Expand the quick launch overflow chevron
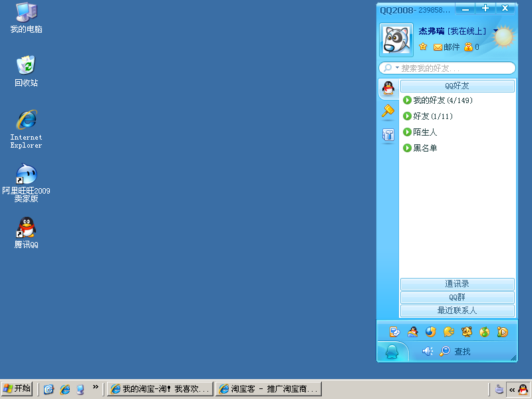The image size is (532, 399). [x=95, y=387]
